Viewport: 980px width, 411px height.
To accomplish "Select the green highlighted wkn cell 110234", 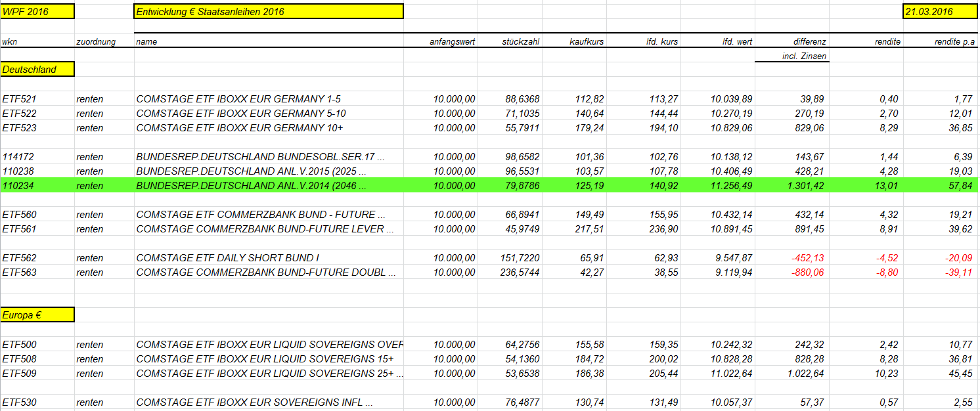I will [37, 186].
